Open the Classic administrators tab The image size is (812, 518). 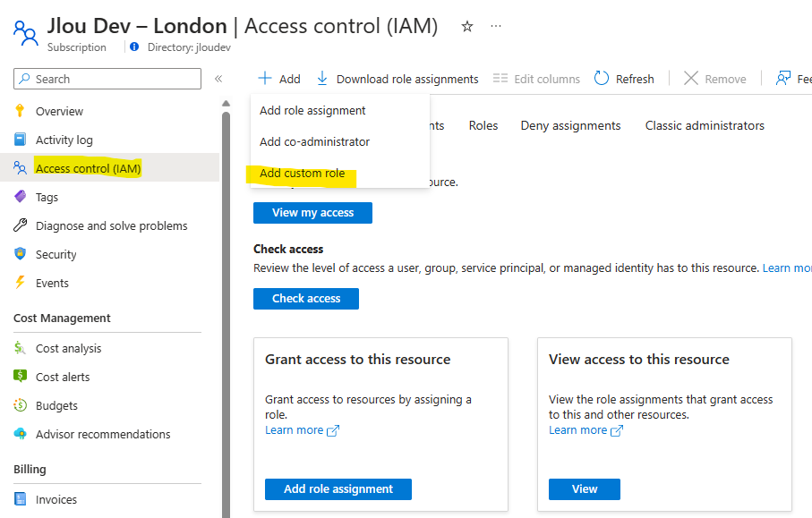coord(705,125)
